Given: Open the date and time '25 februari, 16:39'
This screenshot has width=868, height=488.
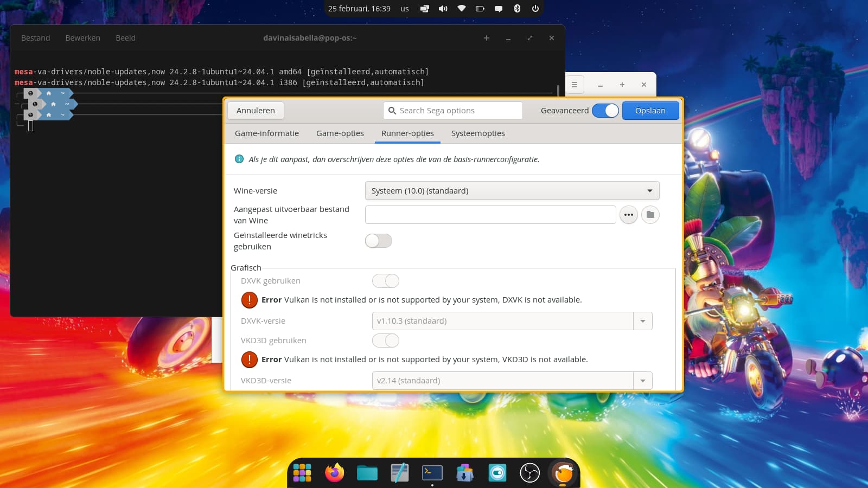Looking at the screenshot, I should coord(359,9).
